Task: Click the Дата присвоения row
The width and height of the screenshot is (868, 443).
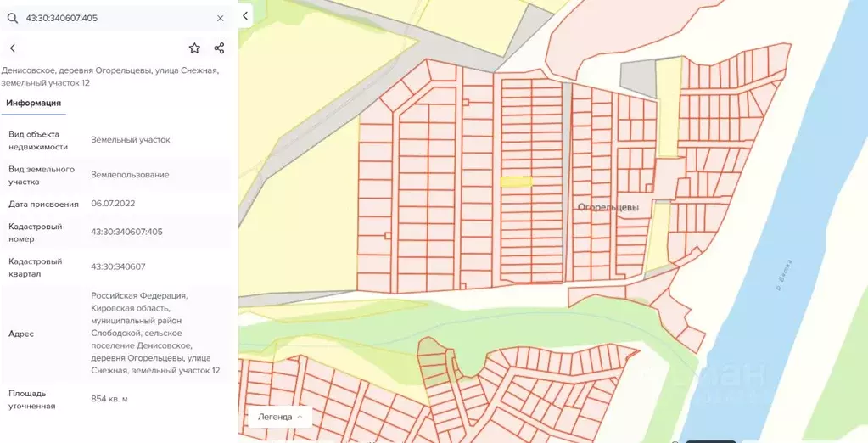Action: tap(116, 204)
